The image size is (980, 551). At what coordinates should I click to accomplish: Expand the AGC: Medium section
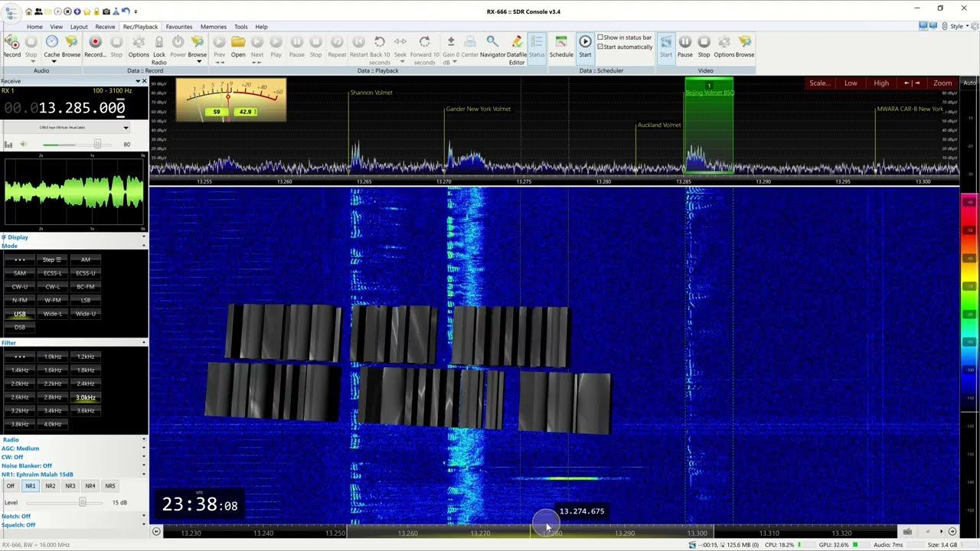tap(144, 448)
